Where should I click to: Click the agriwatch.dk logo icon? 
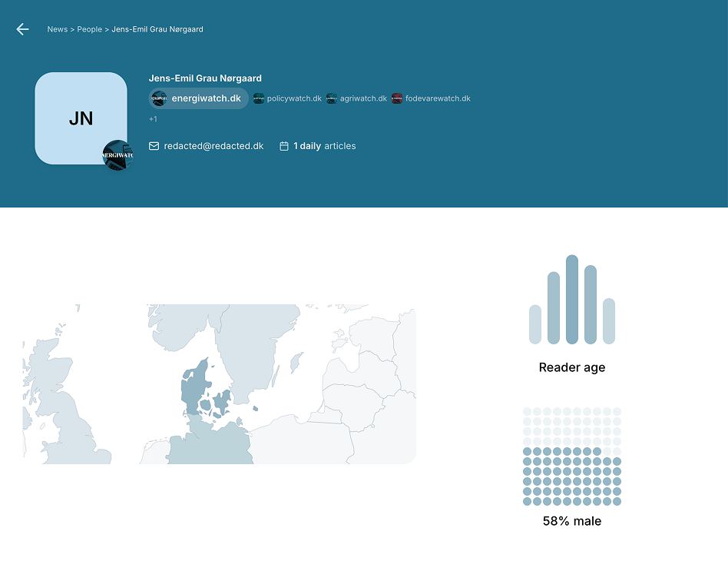pyautogui.click(x=332, y=98)
